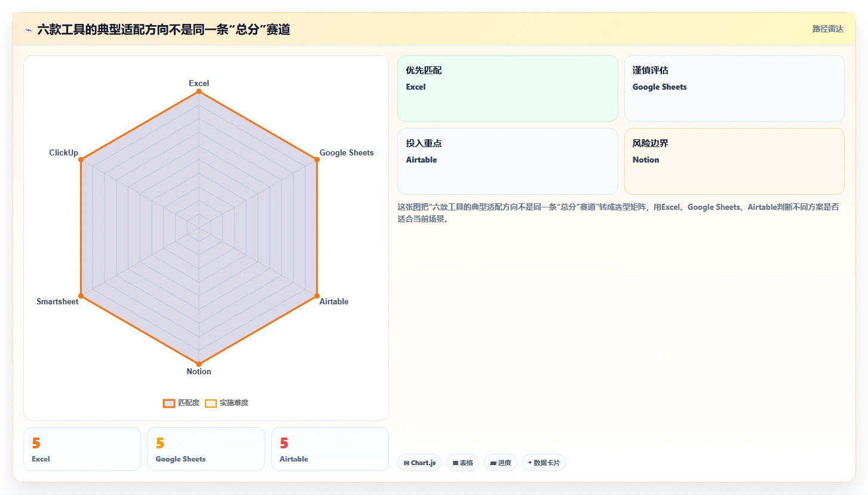The width and height of the screenshot is (868, 495).
Task: Click the card title 六款工具的典型适配方向
Action: pyautogui.click(x=164, y=29)
